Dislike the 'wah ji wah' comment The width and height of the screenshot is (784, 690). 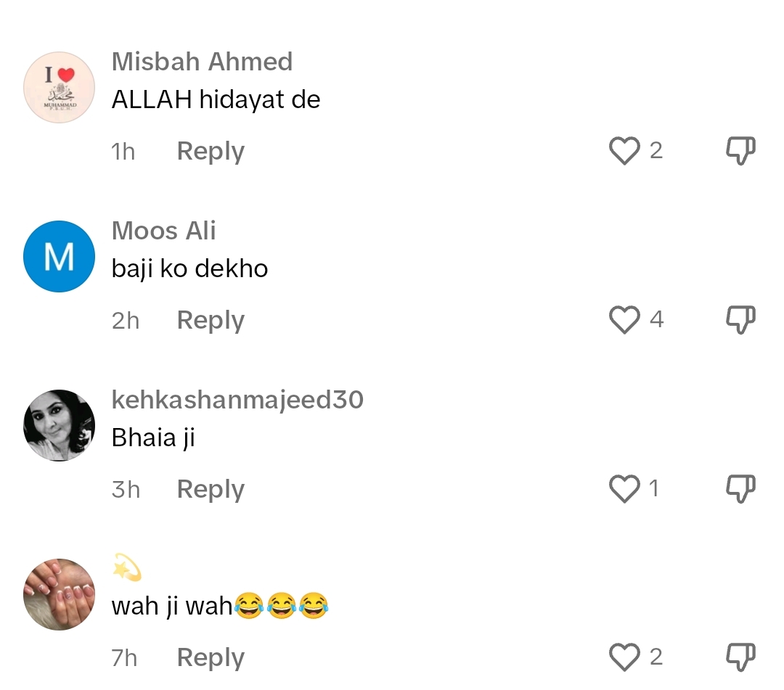tap(740, 657)
